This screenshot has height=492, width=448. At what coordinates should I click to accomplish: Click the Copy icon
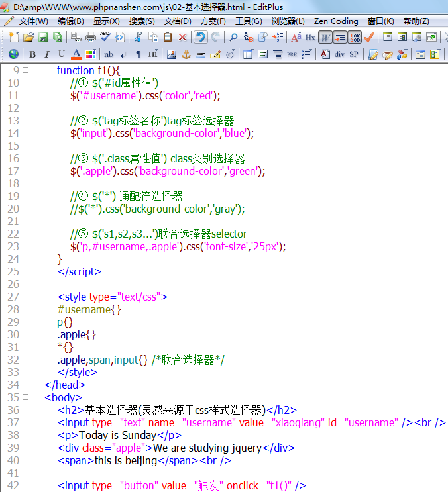(x=153, y=37)
